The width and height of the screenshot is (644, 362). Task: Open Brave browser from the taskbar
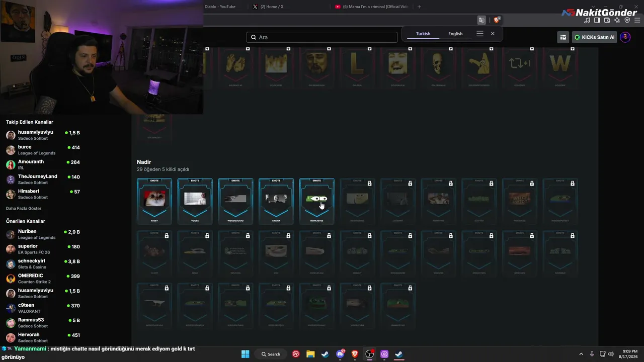pyautogui.click(x=355, y=354)
